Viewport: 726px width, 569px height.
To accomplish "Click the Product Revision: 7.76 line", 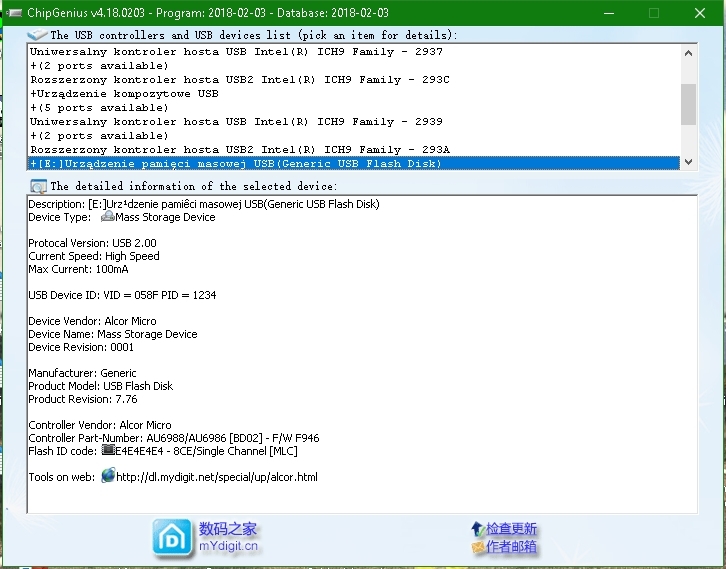I will [x=83, y=399].
